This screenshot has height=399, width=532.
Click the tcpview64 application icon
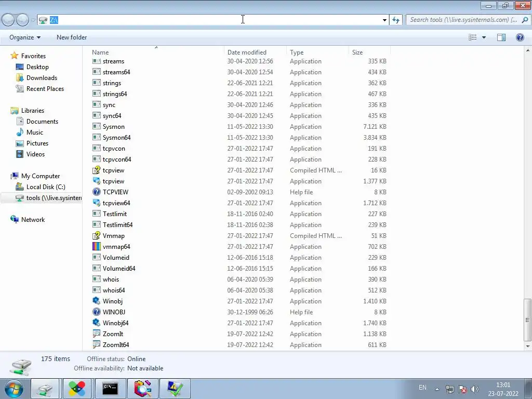tap(97, 203)
